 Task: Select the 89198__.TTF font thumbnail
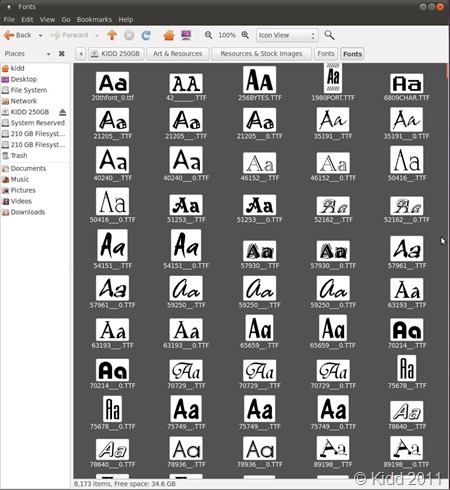333,448
